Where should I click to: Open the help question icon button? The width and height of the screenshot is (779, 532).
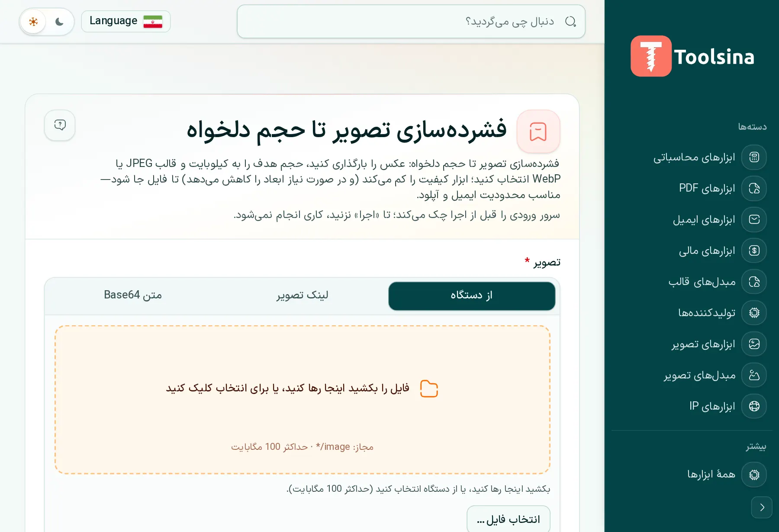[x=60, y=125]
